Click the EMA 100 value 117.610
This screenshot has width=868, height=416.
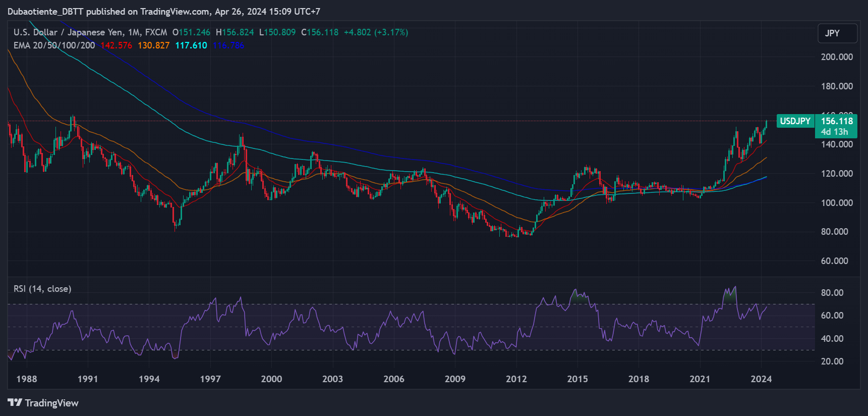(x=191, y=45)
